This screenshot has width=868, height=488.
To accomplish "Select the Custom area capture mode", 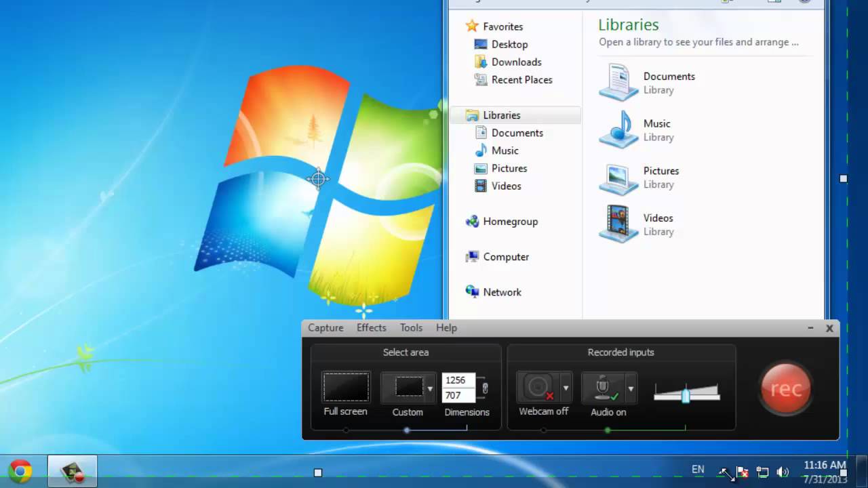I will point(407,387).
